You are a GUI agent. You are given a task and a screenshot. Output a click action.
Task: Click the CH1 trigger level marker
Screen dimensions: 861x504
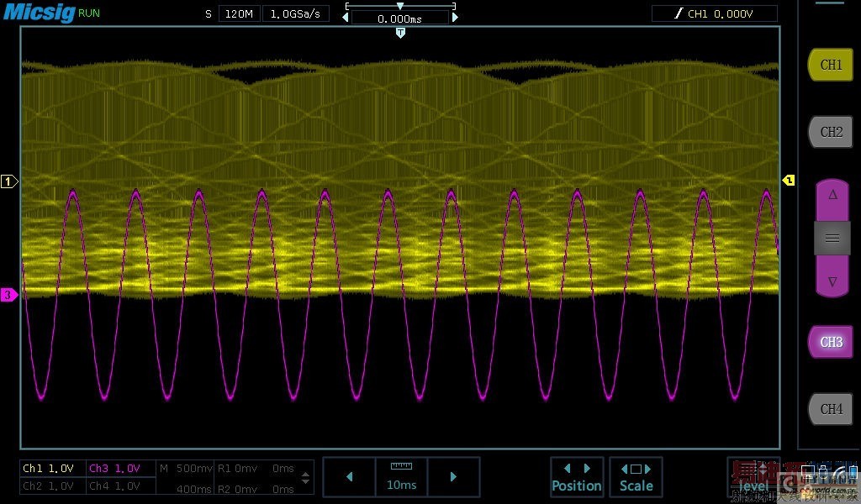tap(789, 180)
